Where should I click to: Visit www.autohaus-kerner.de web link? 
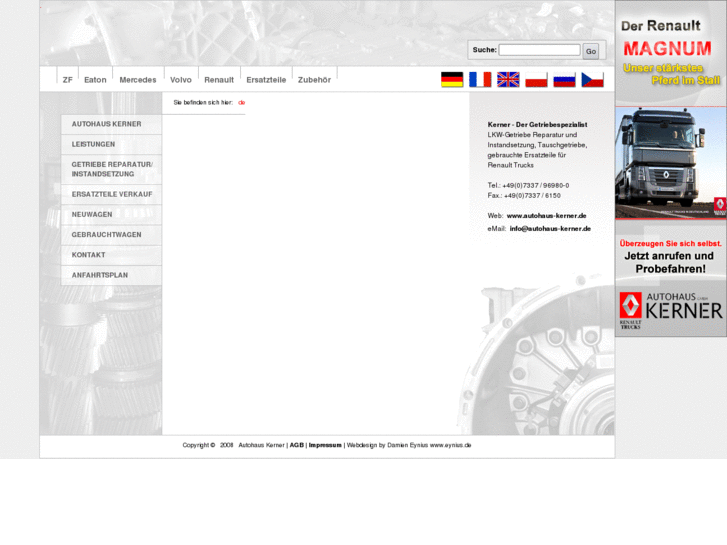pos(546,216)
